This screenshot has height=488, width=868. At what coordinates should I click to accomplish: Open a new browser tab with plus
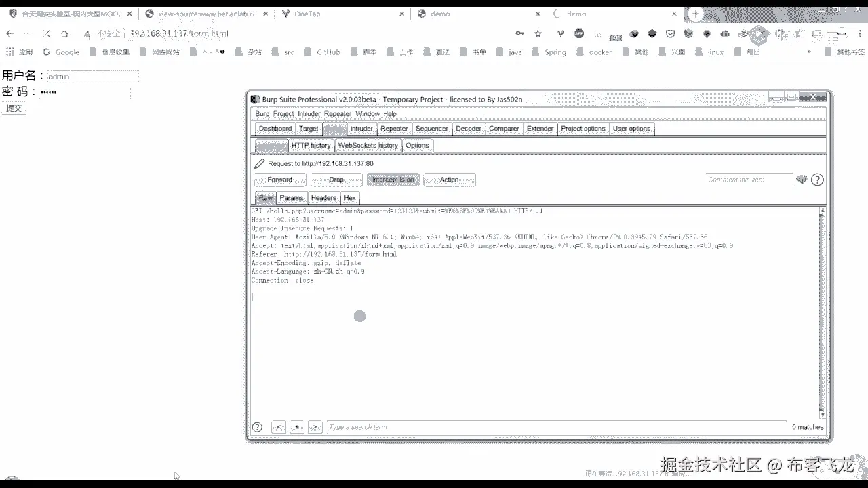tap(696, 14)
